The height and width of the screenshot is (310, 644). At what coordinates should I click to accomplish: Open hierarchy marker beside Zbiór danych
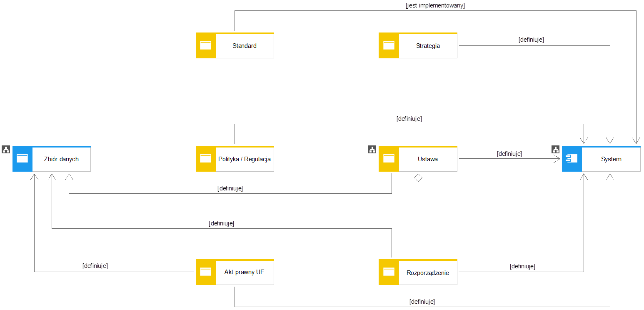6,149
